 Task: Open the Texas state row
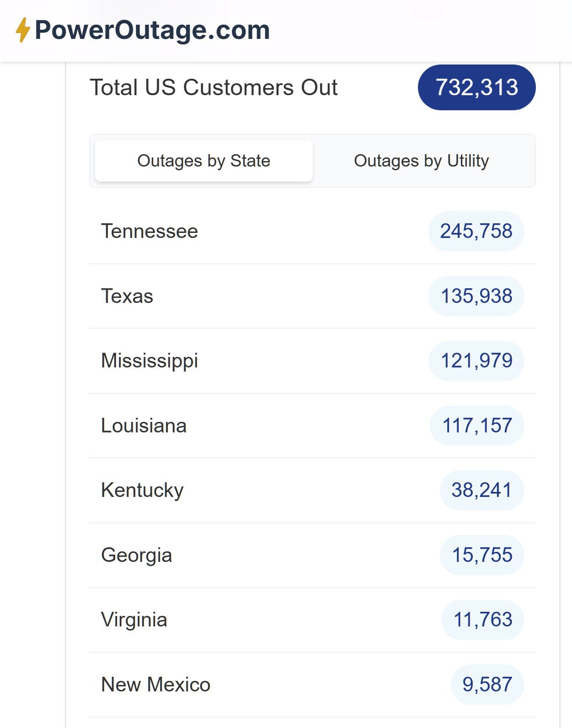(127, 296)
